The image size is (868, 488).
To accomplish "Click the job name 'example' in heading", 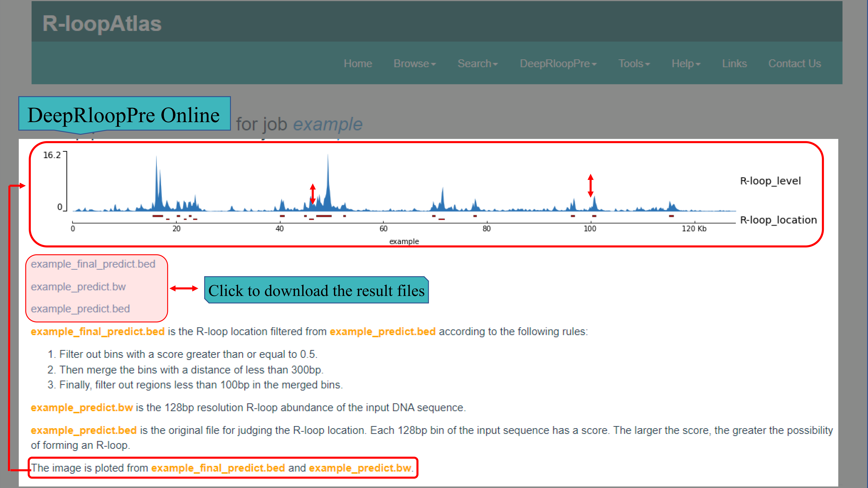I will pyautogui.click(x=328, y=124).
